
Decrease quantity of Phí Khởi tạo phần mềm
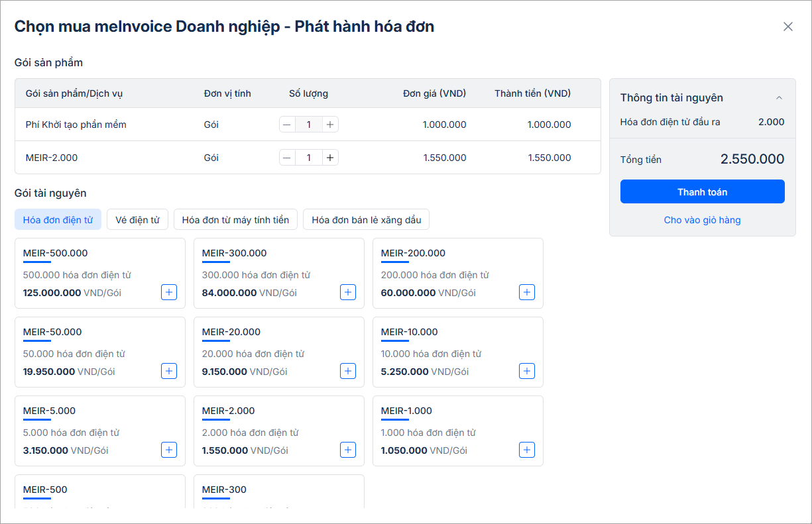(287, 125)
